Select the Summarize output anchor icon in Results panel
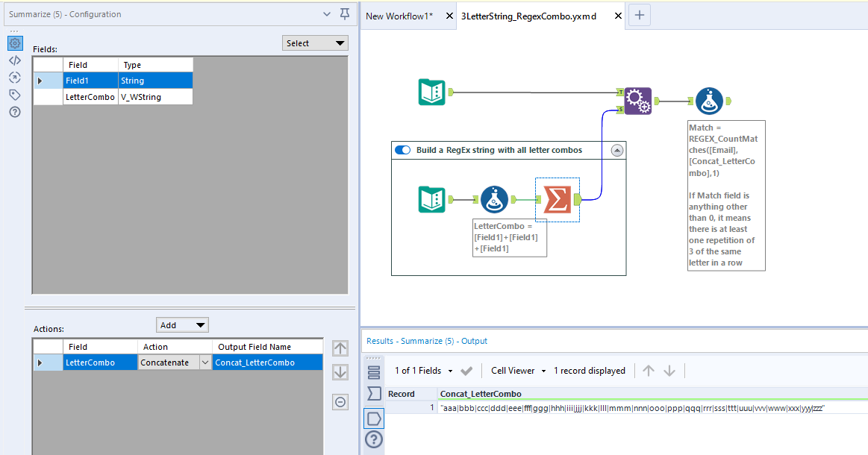The width and height of the screenshot is (868, 455). [x=374, y=418]
